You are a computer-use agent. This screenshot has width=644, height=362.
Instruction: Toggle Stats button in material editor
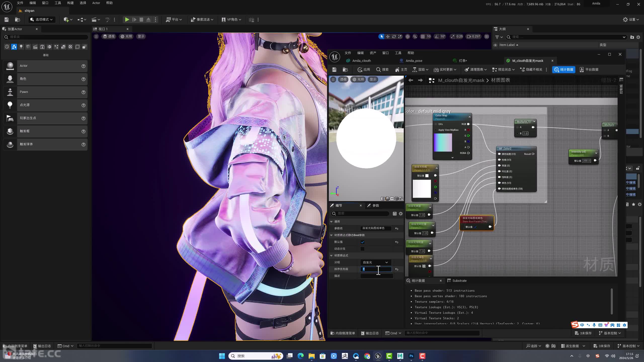point(564,70)
